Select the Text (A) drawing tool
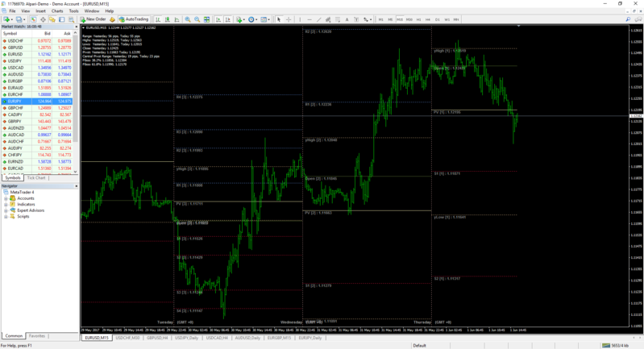This screenshot has height=349, width=644. pos(347,19)
